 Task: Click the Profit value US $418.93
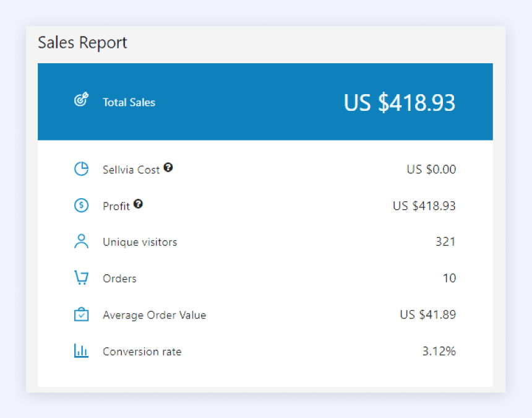click(424, 206)
